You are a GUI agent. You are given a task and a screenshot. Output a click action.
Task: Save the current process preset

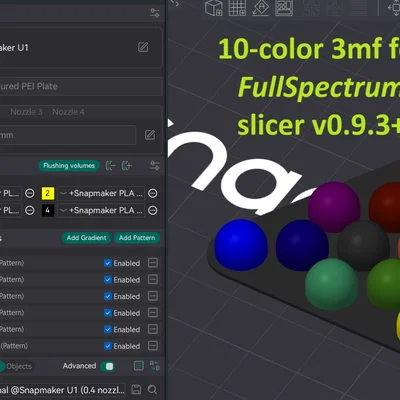point(136,389)
